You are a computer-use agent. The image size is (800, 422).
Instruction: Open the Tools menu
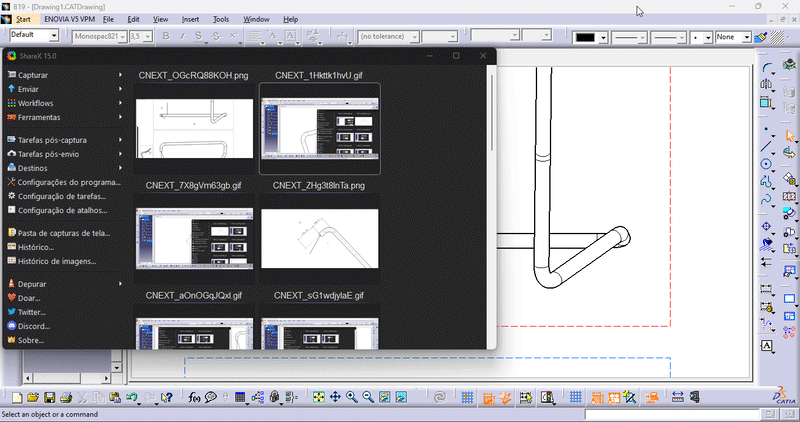point(221,19)
